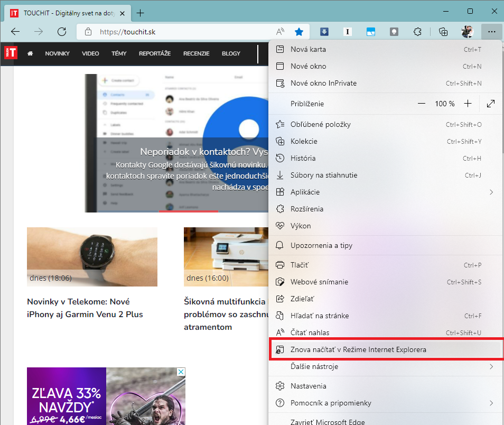Click the Extensions puzzle piece icon
Viewport: 504px width, 425px height.
(x=417, y=32)
